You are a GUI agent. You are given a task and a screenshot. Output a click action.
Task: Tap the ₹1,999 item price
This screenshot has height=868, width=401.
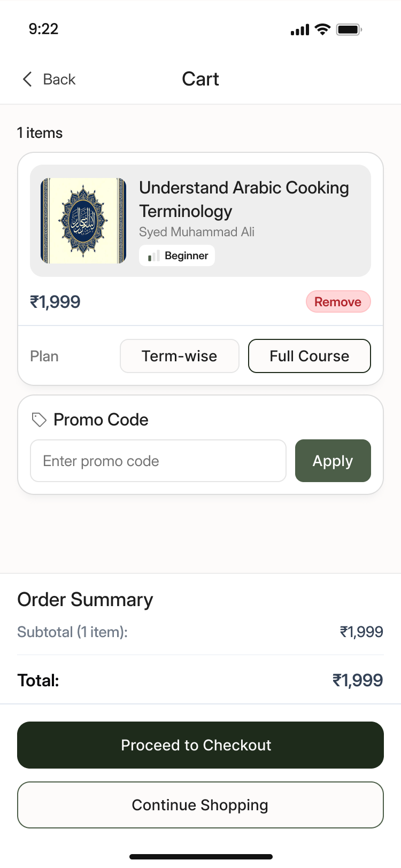pyautogui.click(x=55, y=302)
